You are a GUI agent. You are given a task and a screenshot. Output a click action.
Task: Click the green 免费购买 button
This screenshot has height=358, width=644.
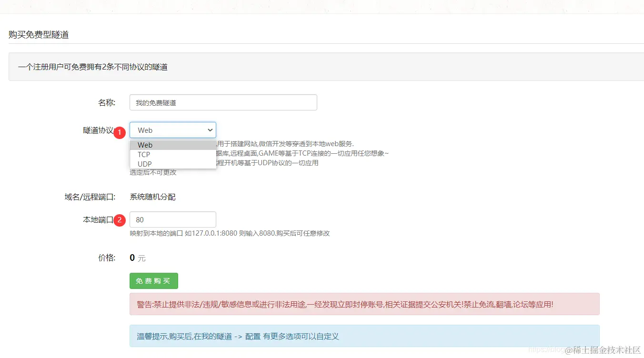154,281
